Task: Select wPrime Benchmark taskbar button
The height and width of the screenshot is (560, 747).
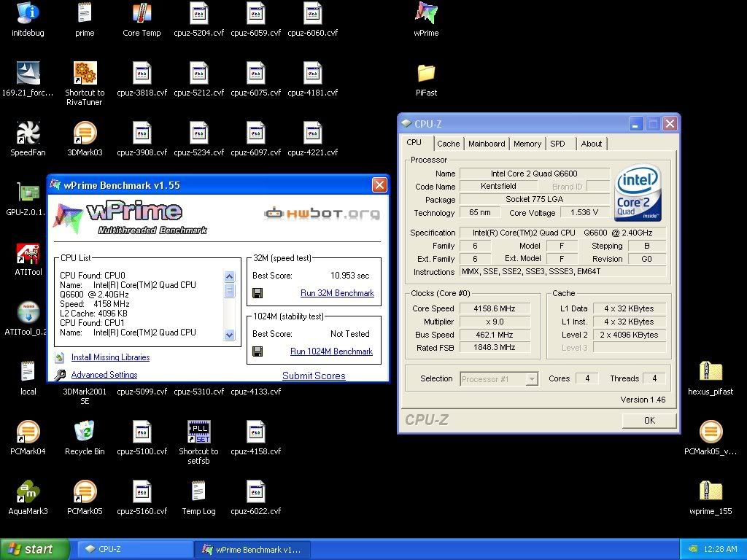Action: [x=252, y=549]
